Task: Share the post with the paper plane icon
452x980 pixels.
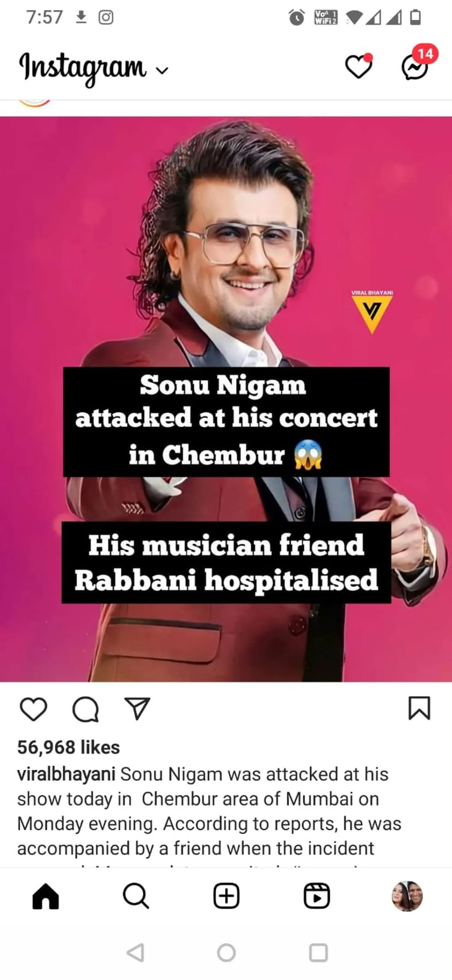Action: point(137,708)
